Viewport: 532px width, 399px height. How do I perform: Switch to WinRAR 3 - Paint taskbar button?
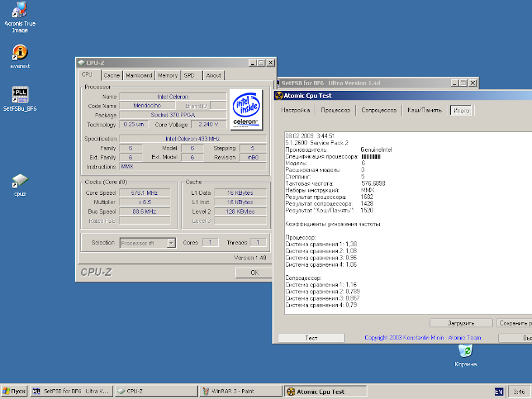pos(241,391)
